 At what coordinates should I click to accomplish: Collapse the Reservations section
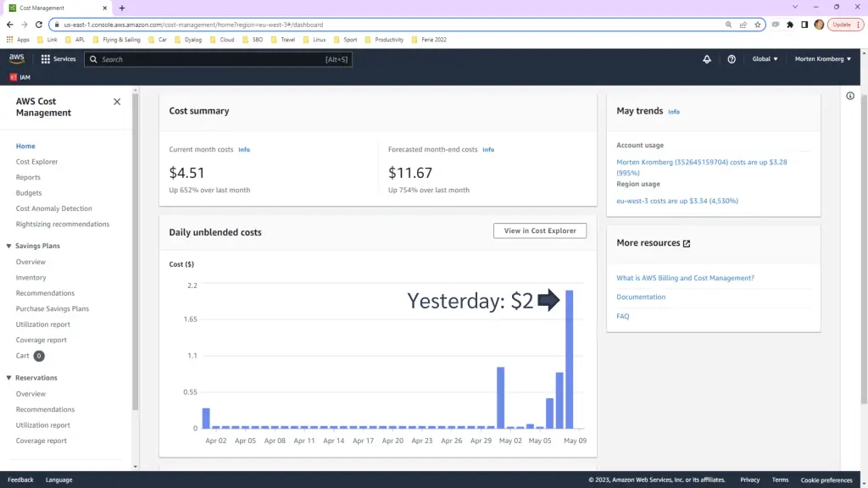8,378
